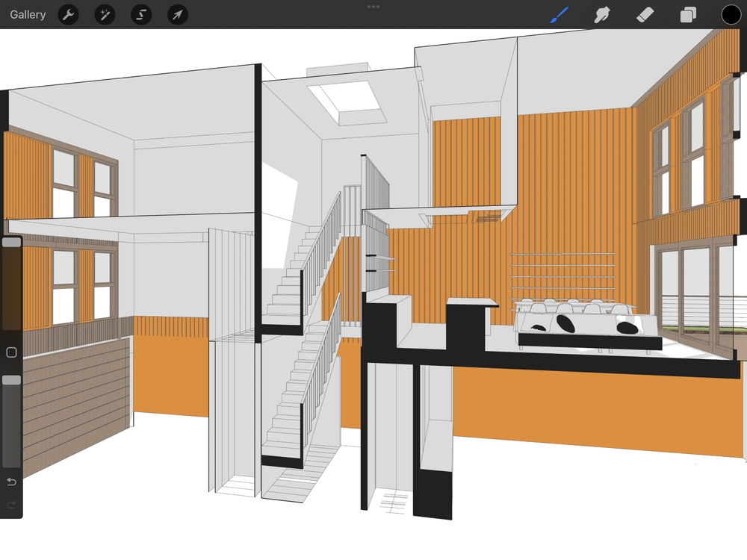Tap the redo arrow in the sidebar

coord(12,505)
